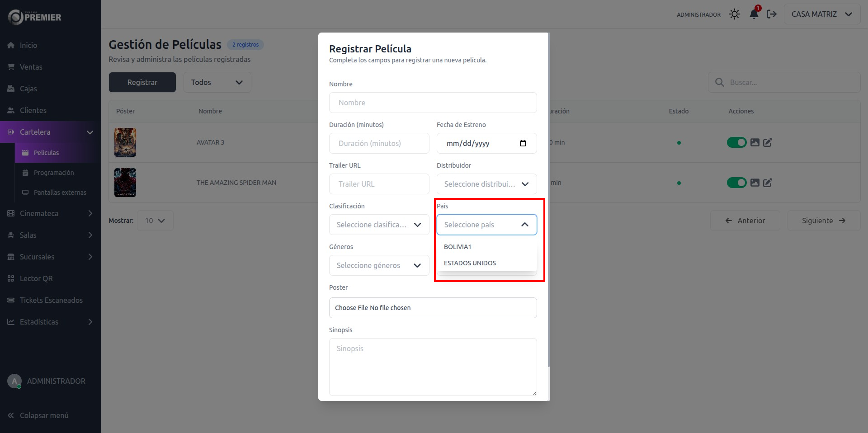Click edit icon for The Amazing Spider Man

click(x=767, y=183)
